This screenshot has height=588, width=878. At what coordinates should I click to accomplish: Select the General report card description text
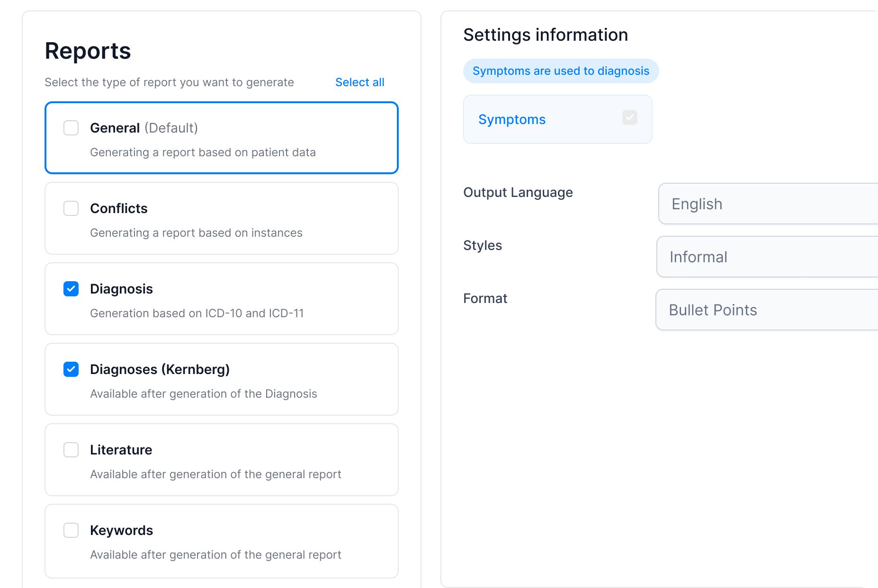pos(203,152)
